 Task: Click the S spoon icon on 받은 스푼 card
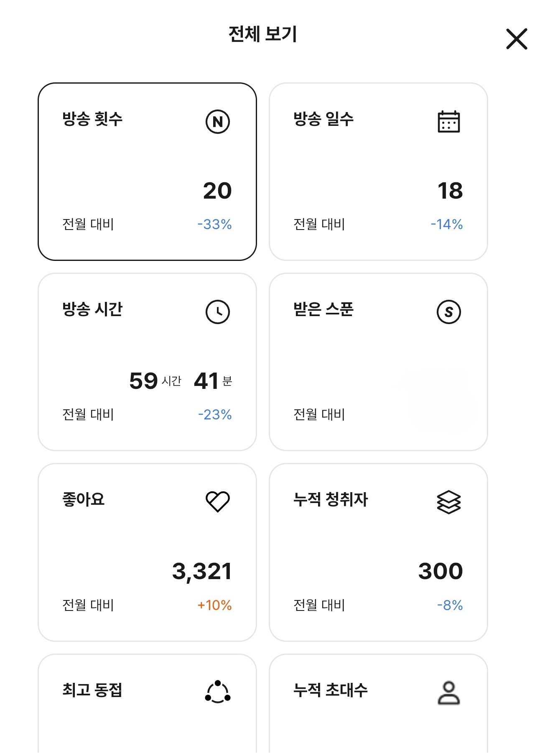pyautogui.click(x=449, y=312)
